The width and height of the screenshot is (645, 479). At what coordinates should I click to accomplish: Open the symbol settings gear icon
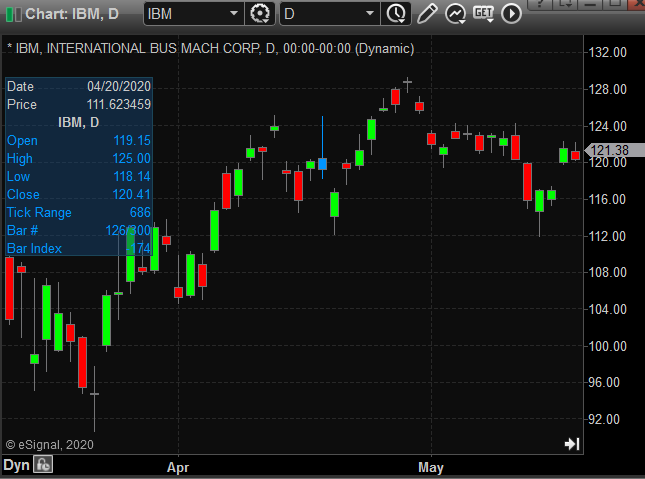[x=260, y=14]
